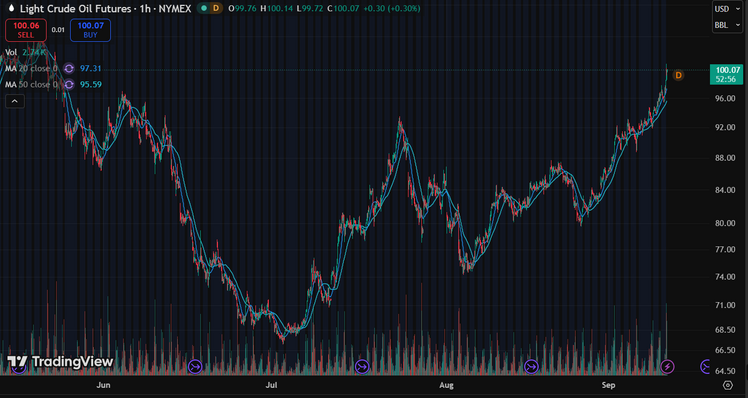
Task: Click the 80.00 price axis label
Action: [x=724, y=223]
